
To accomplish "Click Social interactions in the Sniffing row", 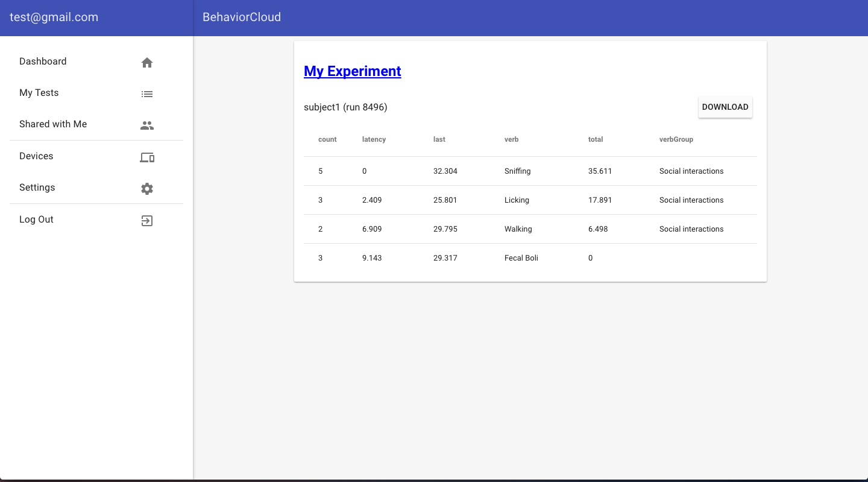I will tap(691, 171).
